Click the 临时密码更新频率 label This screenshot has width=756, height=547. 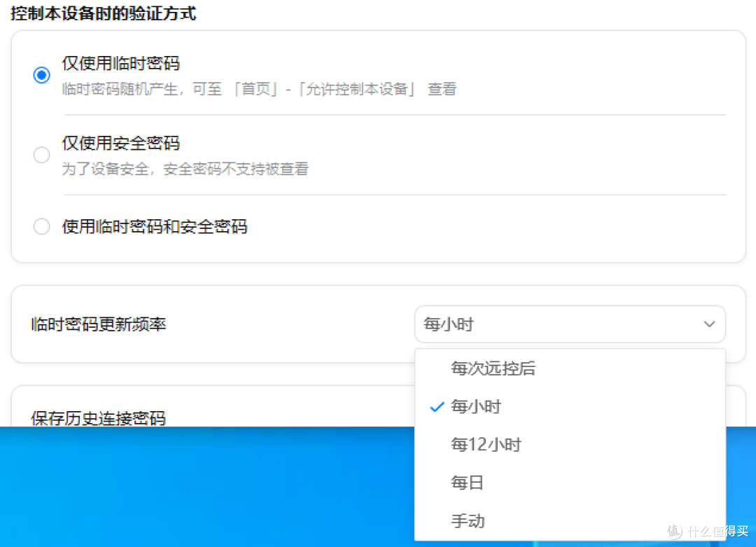(99, 324)
